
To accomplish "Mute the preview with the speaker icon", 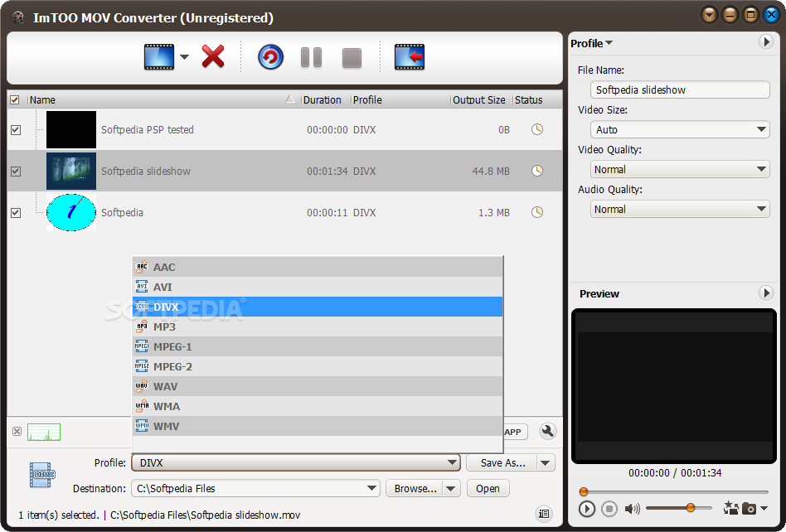I will (x=632, y=509).
